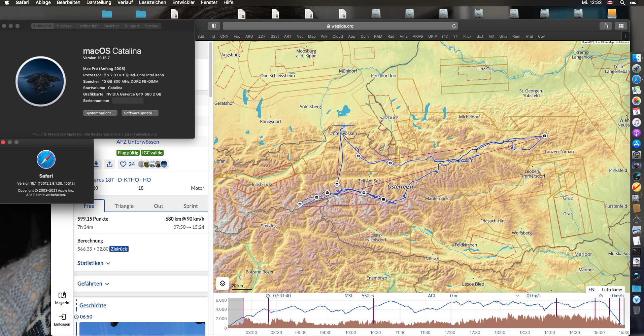The width and height of the screenshot is (644, 336).
Task: Switch to the Triangle tab
Action: [x=124, y=206]
